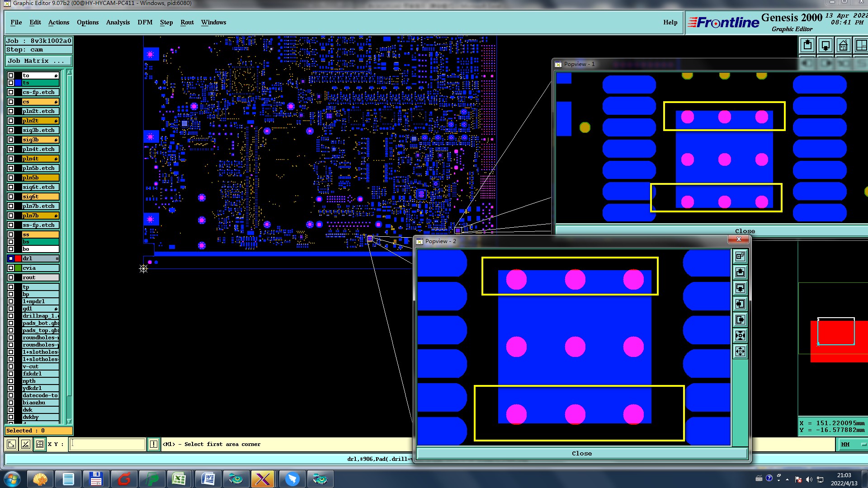Click the pan down icon in Popview 2
Viewport: 868px width, 488px height.
tap(740, 288)
